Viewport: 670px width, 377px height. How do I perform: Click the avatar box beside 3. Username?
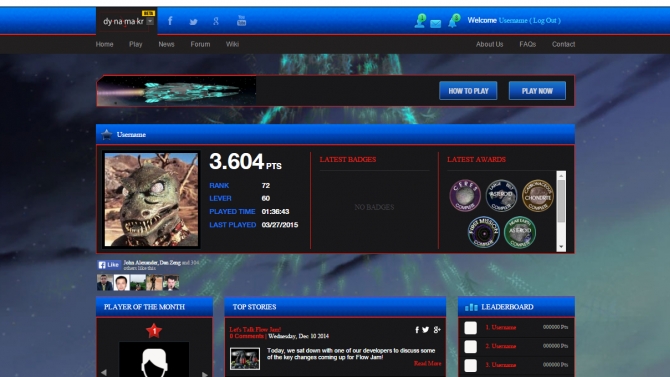470,365
